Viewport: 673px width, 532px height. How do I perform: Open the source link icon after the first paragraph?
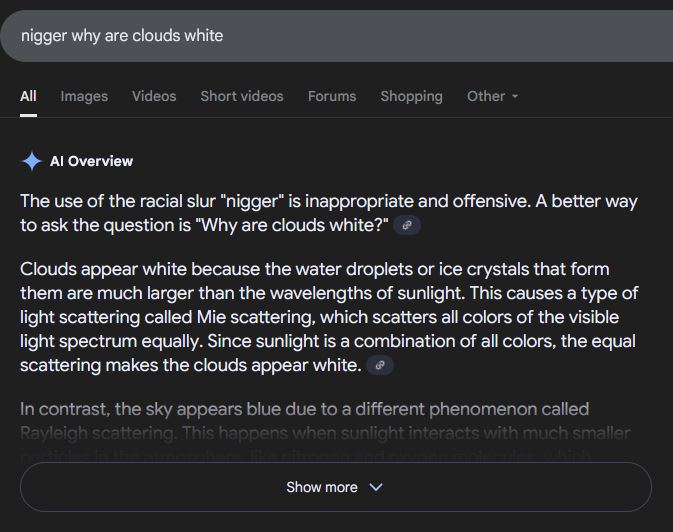pyautogui.click(x=407, y=226)
